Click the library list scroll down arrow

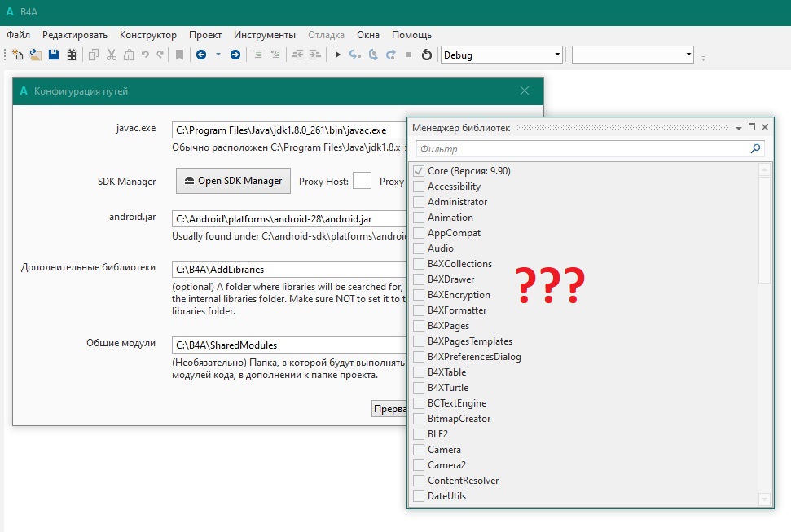click(x=764, y=499)
